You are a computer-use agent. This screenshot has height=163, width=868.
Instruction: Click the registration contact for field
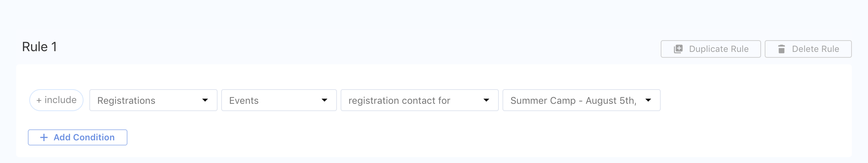point(420,100)
